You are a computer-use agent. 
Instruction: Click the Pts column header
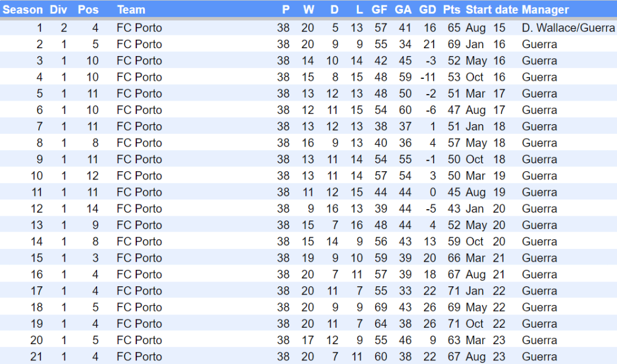[451, 10]
